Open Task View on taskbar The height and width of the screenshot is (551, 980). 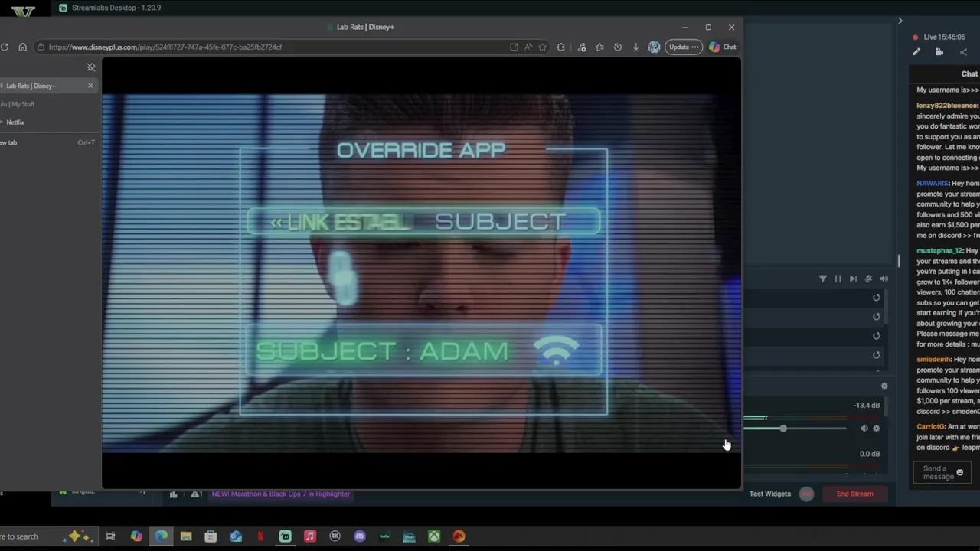110,536
